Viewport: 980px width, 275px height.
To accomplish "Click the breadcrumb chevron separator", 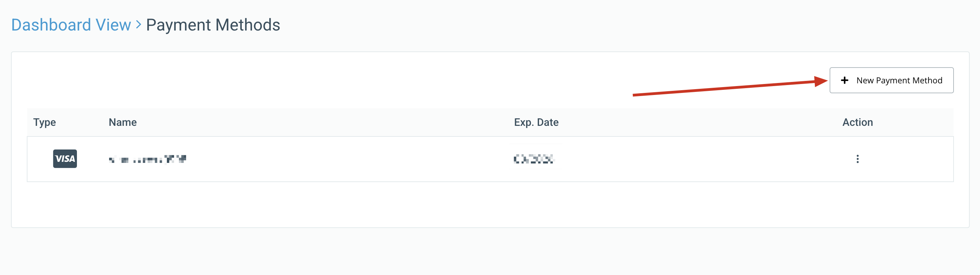I will coord(138,25).
